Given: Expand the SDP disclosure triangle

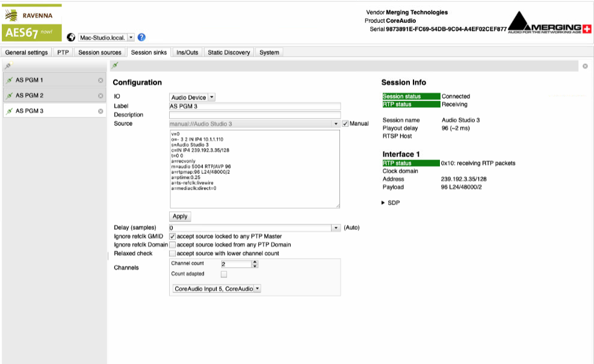Looking at the screenshot, I should click(383, 203).
